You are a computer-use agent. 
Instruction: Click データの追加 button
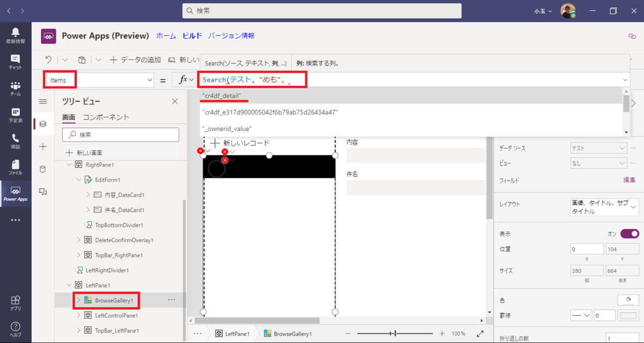click(135, 60)
